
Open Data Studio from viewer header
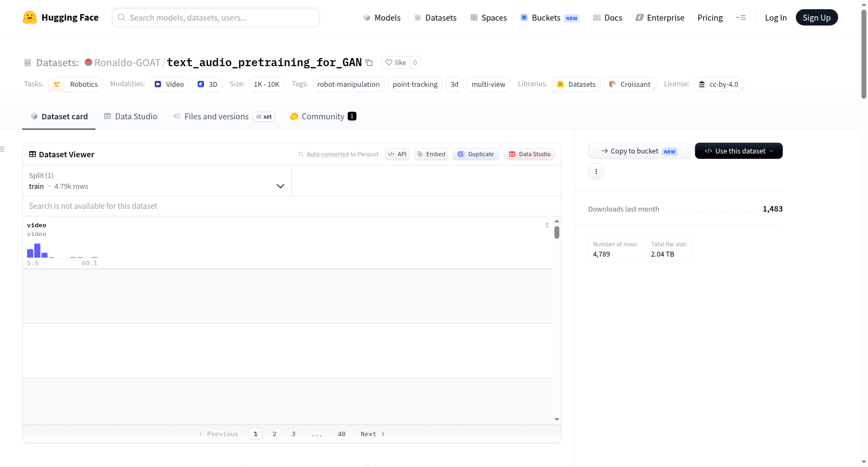pos(529,154)
